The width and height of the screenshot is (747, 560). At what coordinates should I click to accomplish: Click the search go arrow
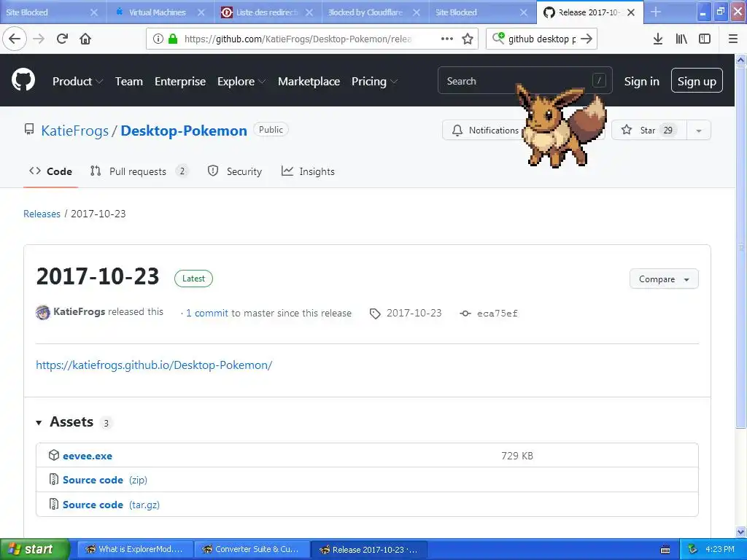587,39
